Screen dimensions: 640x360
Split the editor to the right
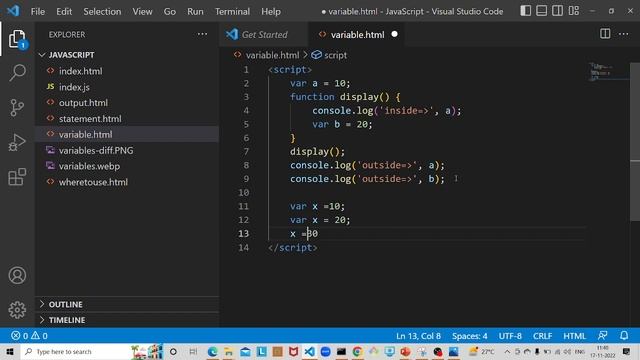point(605,34)
